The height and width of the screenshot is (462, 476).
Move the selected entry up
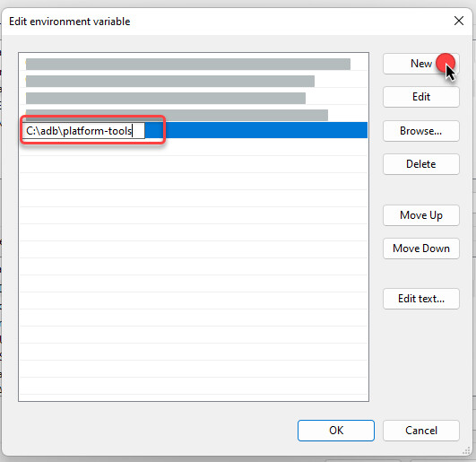coord(421,215)
